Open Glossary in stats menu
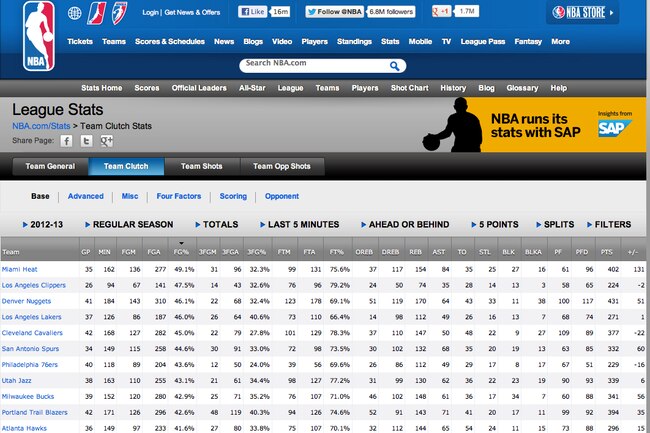Screen dimensions: 650x433 pos(522,88)
